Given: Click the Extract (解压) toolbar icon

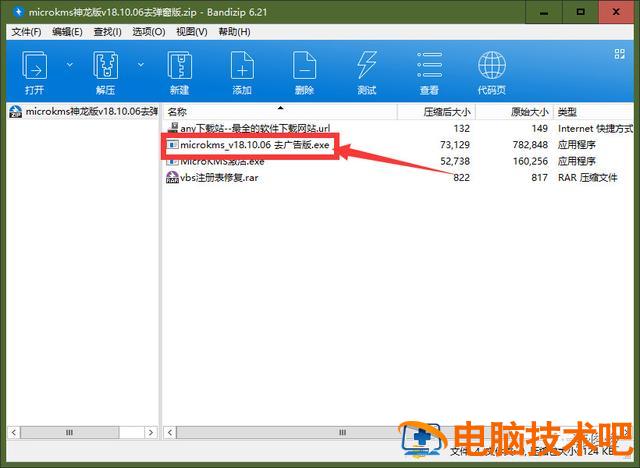Looking at the screenshot, I should pos(106,65).
